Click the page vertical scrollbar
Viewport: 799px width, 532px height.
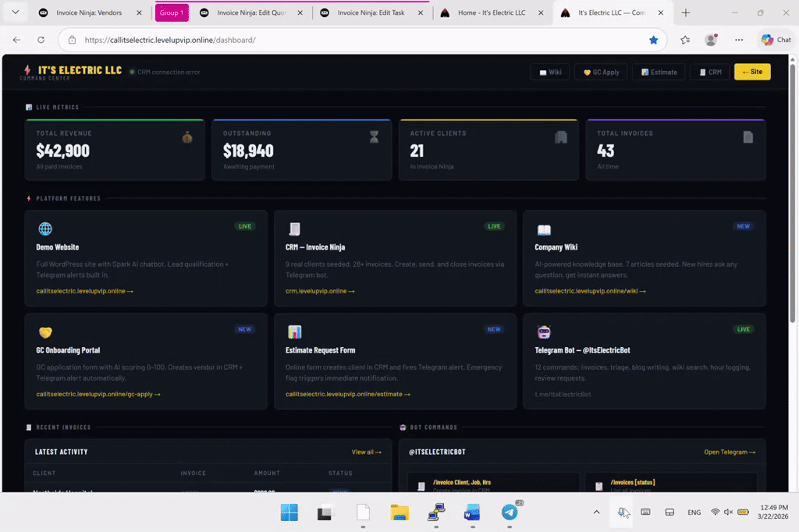(x=793, y=193)
